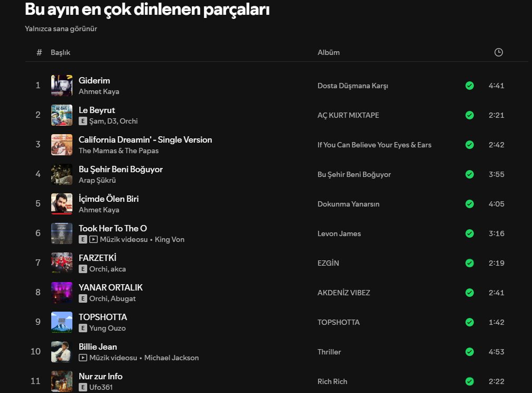Click the Başlık column header
The width and height of the screenshot is (532, 393).
[x=60, y=52]
